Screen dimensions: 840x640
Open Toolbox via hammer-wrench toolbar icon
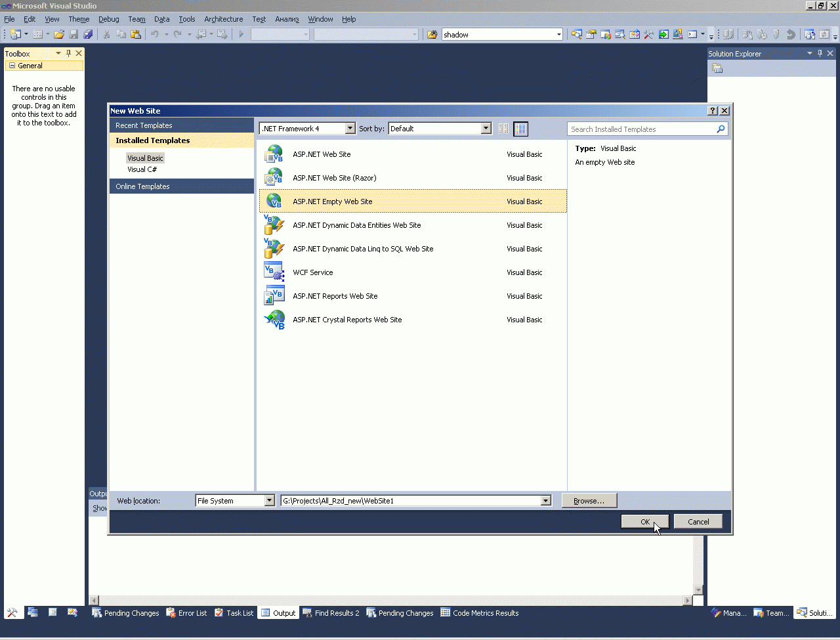pyautogui.click(x=649, y=34)
